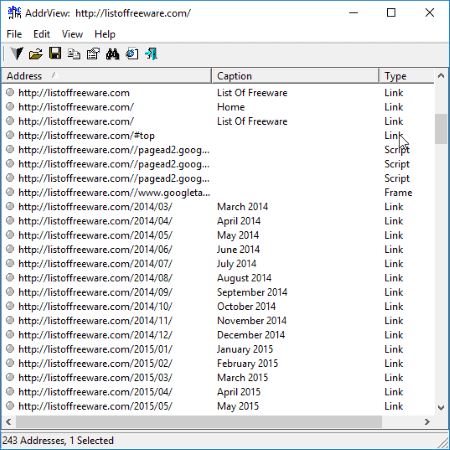Select the gray bullet beside the #top address
Viewport: 450px width, 450px height.
point(10,135)
